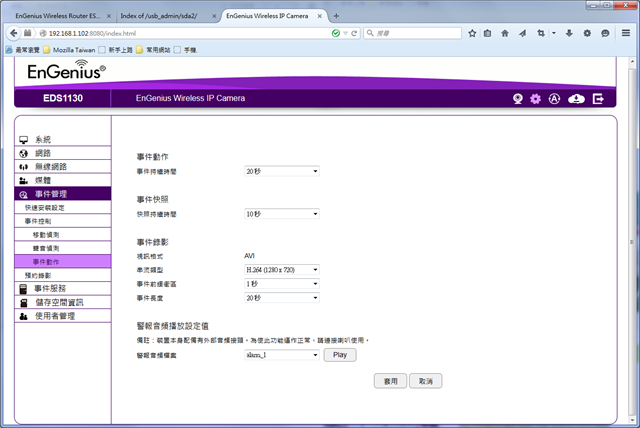Image resolution: width=640 pixels, height=428 pixels.
Task: Open the bookmarks list clipboard icon
Action: coord(487,33)
